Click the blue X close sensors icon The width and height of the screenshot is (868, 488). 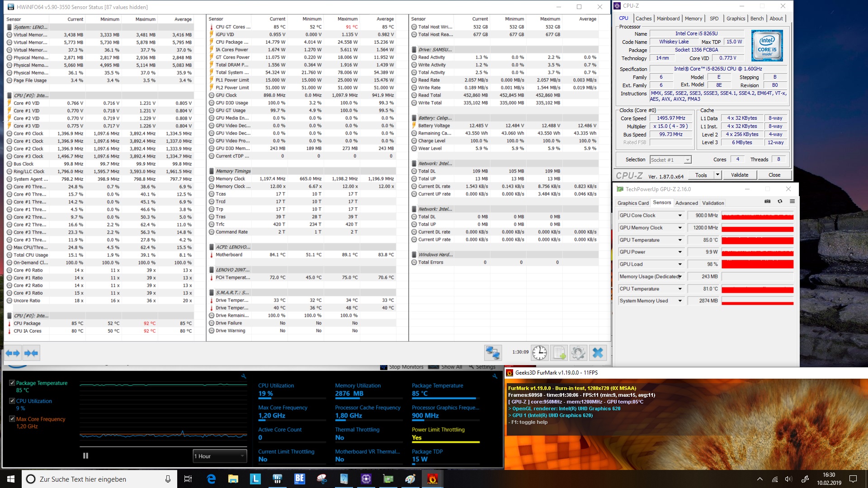[x=598, y=353]
